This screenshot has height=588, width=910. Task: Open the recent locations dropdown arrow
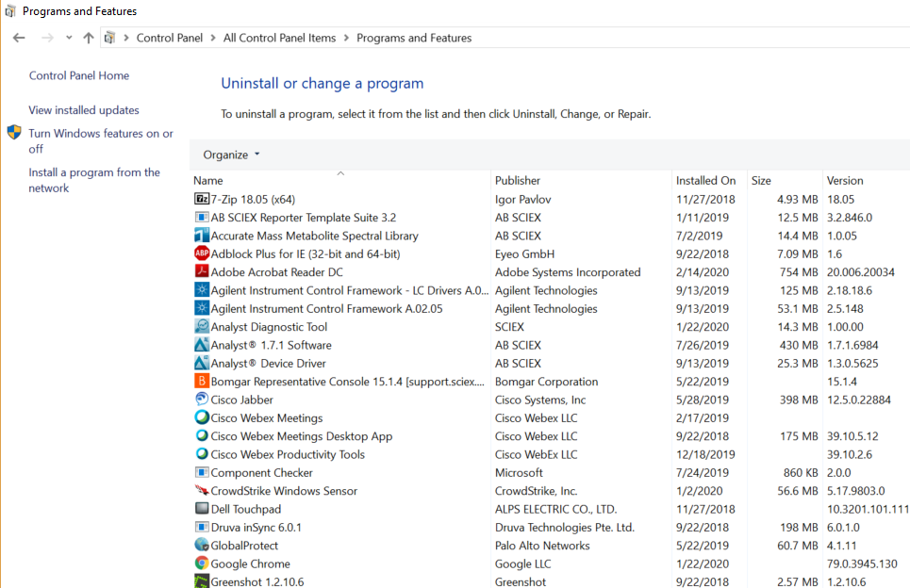pos(69,38)
